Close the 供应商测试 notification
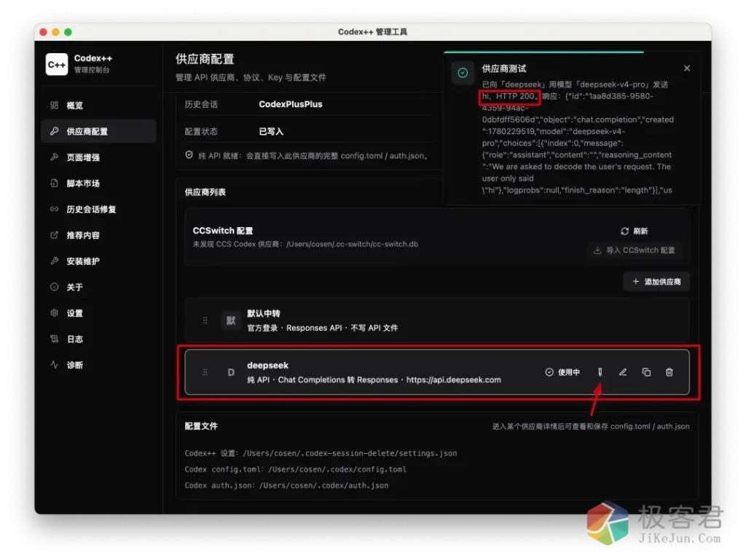This screenshot has height=560, width=746. point(687,68)
